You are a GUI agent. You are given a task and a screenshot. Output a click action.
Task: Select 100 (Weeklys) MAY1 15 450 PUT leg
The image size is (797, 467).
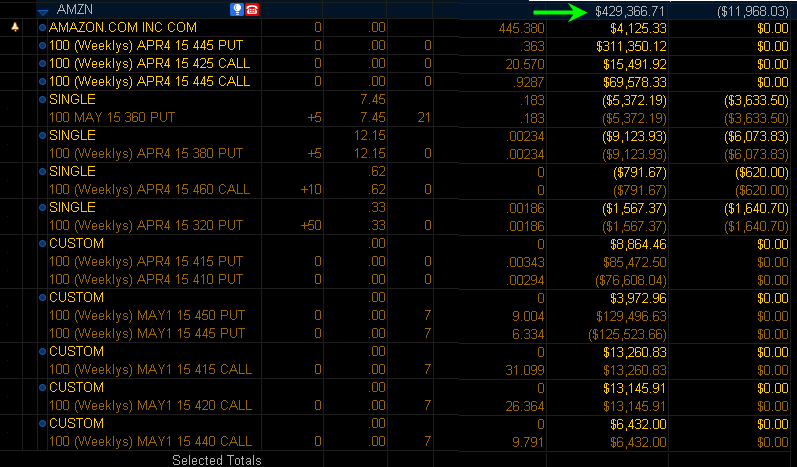click(x=147, y=316)
